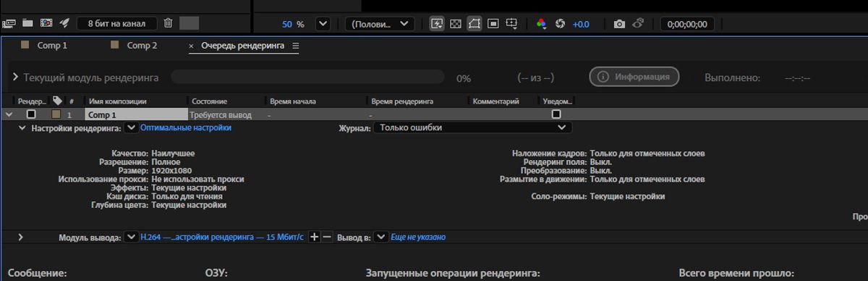
Task: Click the Имя композиции column header
Action: (x=118, y=101)
